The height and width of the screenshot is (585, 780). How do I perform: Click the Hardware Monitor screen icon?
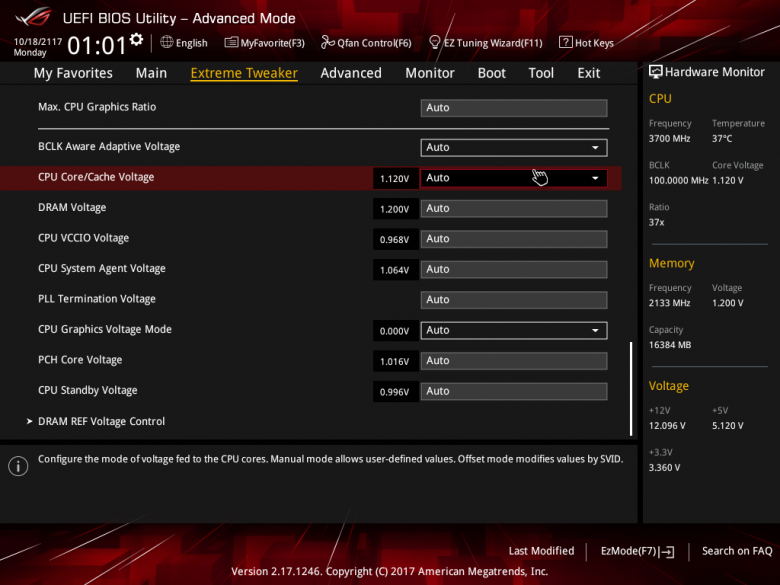click(656, 72)
